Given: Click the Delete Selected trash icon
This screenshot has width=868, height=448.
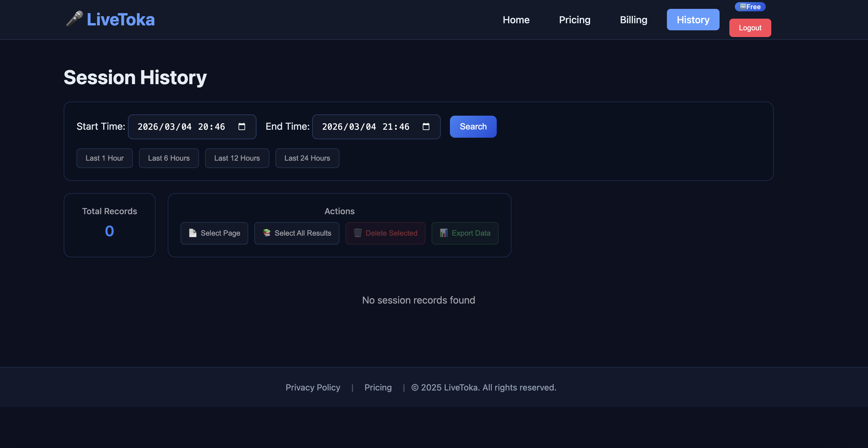Looking at the screenshot, I should [x=357, y=233].
